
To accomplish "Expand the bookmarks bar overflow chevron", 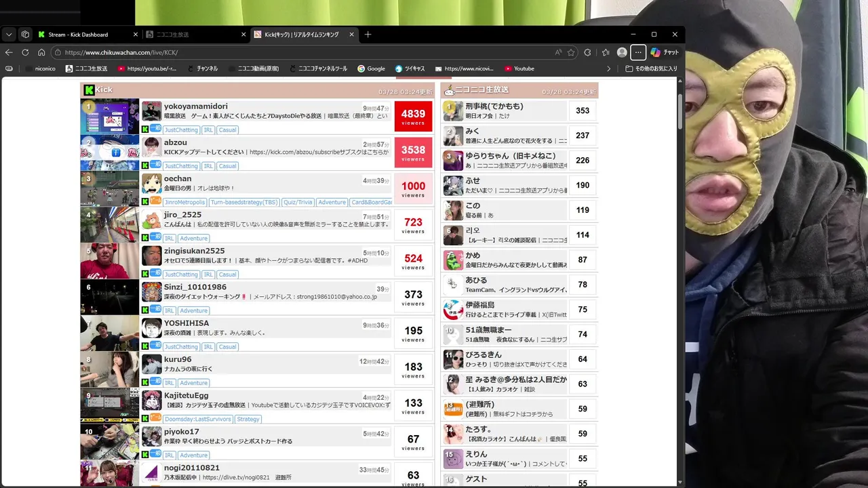I will (608, 68).
